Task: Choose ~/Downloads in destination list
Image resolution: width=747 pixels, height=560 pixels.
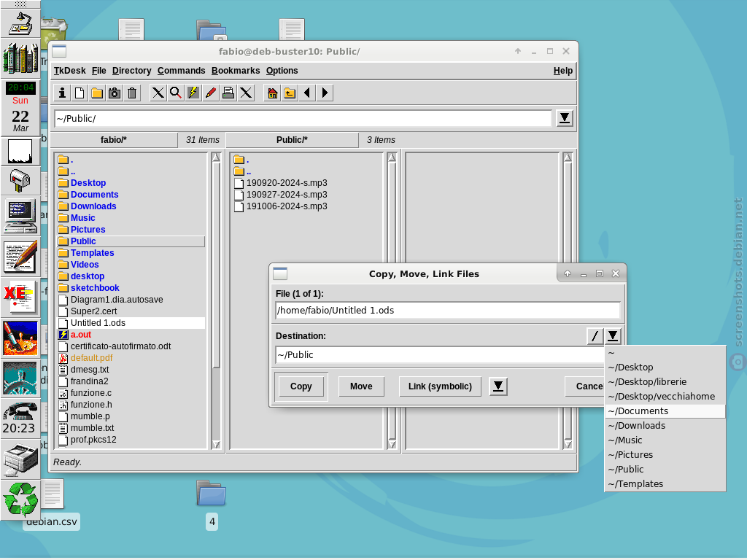Action: pos(665,426)
